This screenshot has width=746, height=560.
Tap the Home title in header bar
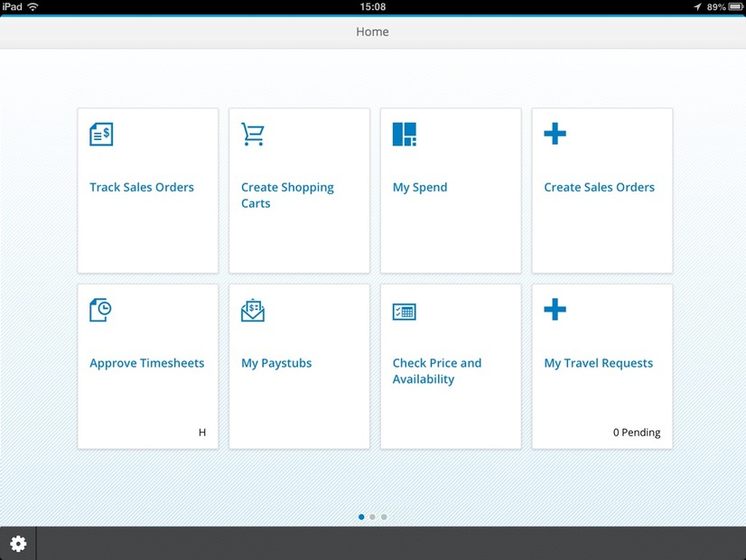[x=372, y=32]
